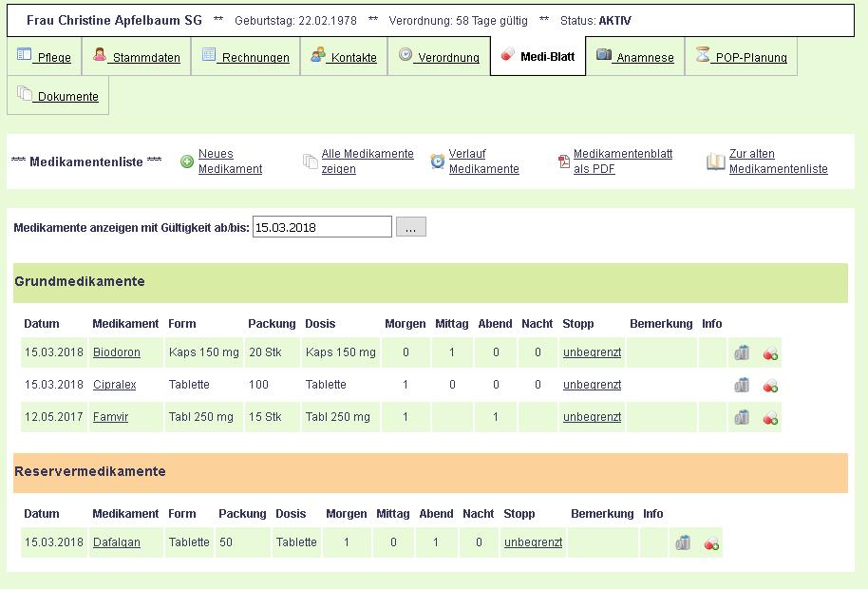
Task: Switch to the Stammdaten tab
Action: (136, 57)
